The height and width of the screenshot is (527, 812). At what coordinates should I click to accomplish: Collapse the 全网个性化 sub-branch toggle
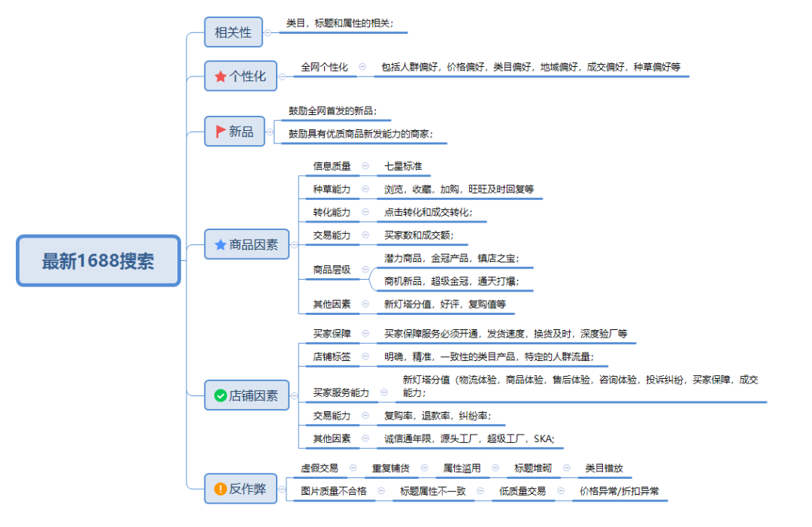[x=362, y=67]
